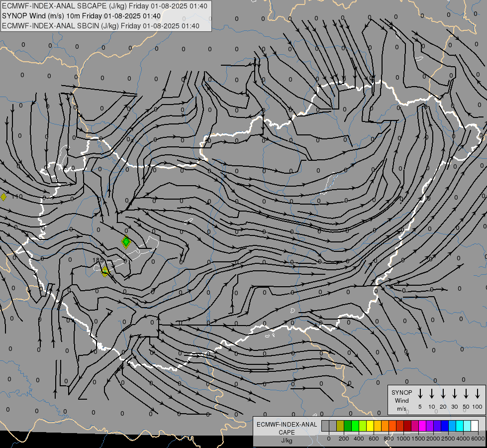This screenshot has width=487, height=448.
Task: Click the SBCAPE title line in header box
Action: [104, 6]
